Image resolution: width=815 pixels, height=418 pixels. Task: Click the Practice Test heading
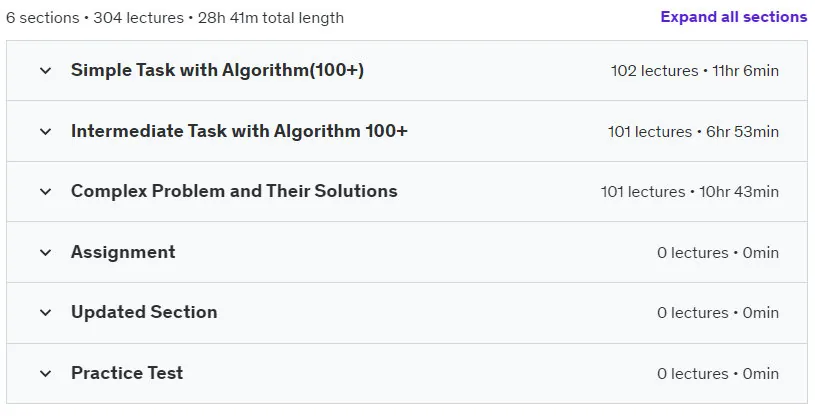pyautogui.click(x=127, y=373)
